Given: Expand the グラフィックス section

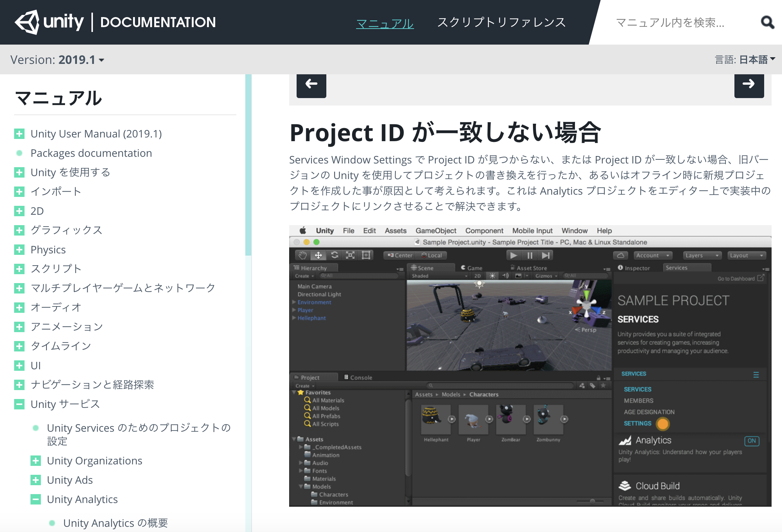Looking at the screenshot, I should pos(19,230).
